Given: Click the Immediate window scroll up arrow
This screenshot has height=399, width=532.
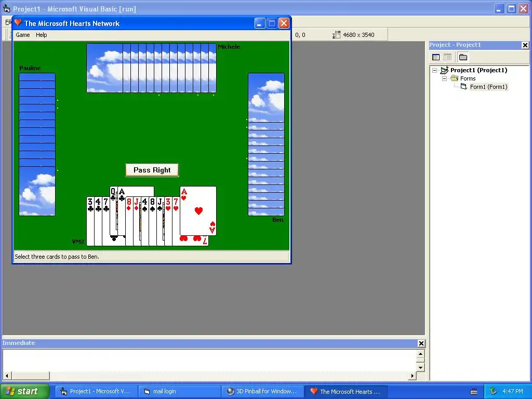Looking at the screenshot, I should pos(420,354).
